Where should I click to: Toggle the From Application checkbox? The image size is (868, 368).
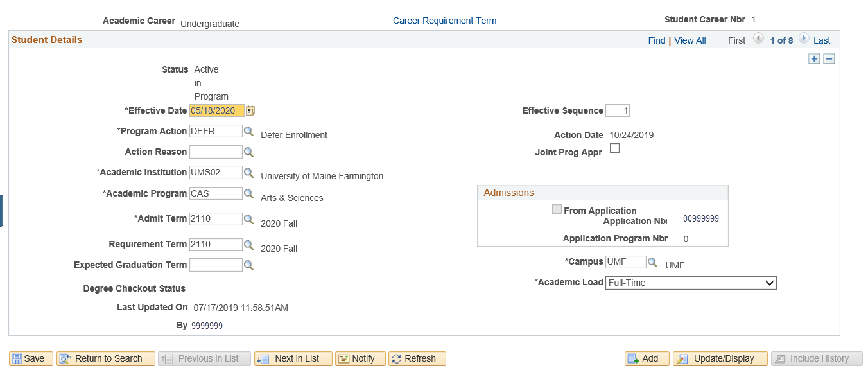coord(557,209)
